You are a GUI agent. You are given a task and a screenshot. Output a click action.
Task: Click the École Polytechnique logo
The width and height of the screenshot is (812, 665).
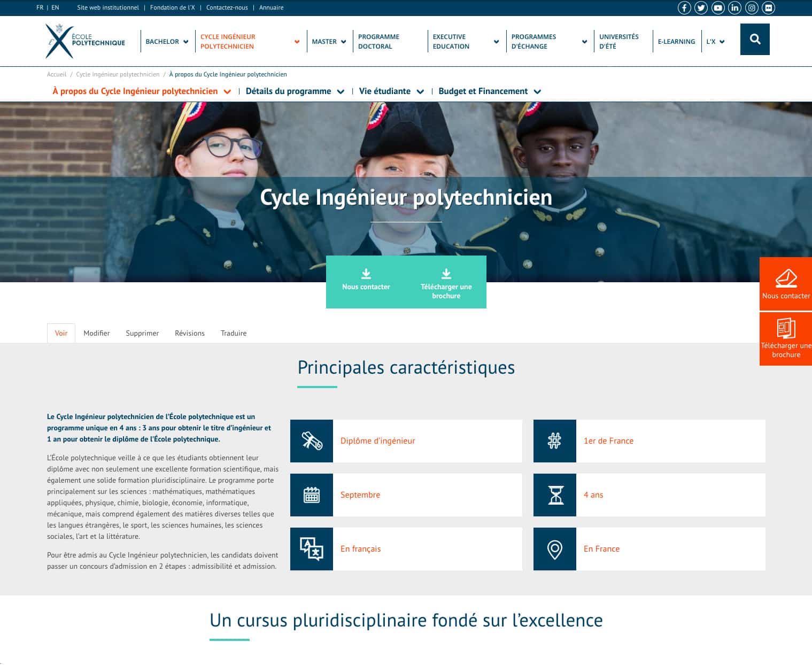(86, 41)
